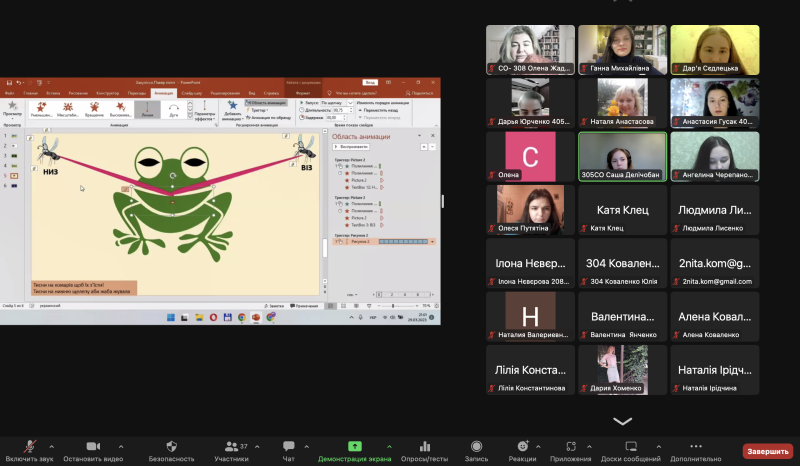Expand video options arrow beside Остановить видео
The height and width of the screenshot is (466, 800).
[121, 447]
